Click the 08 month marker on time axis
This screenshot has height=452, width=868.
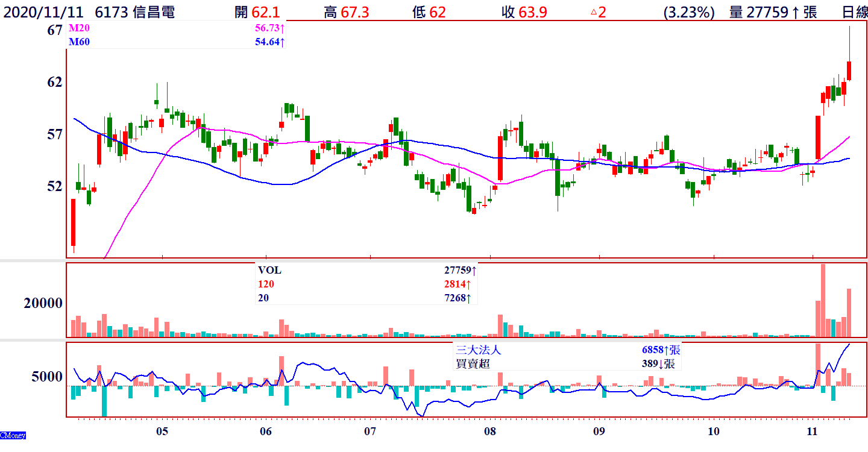[x=490, y=432]
